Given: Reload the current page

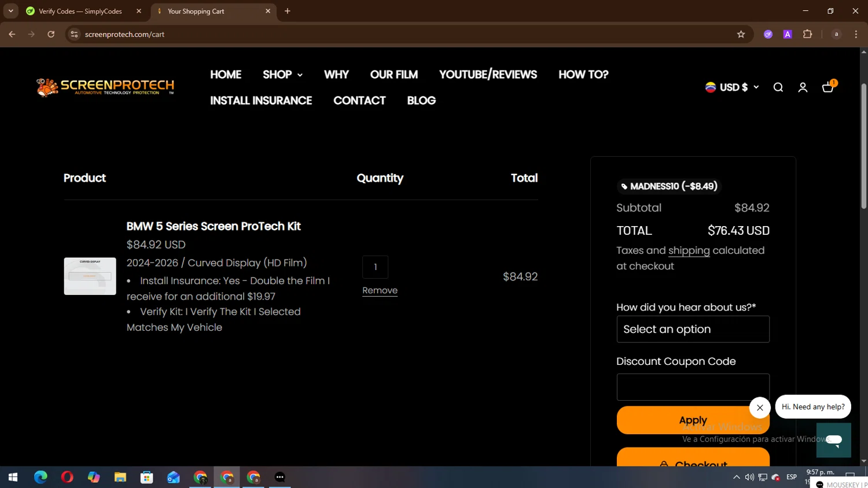Looking at the screenshot, I should pyautogui.click(x=51, y=34).
